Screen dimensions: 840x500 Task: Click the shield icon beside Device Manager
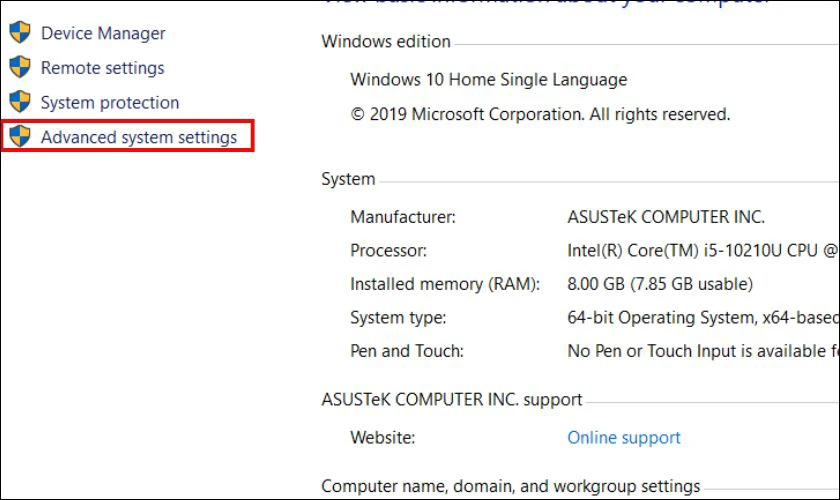20,32
